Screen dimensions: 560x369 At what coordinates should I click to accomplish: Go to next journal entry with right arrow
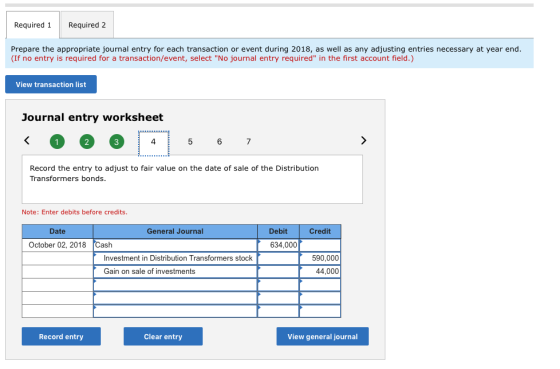363,140
